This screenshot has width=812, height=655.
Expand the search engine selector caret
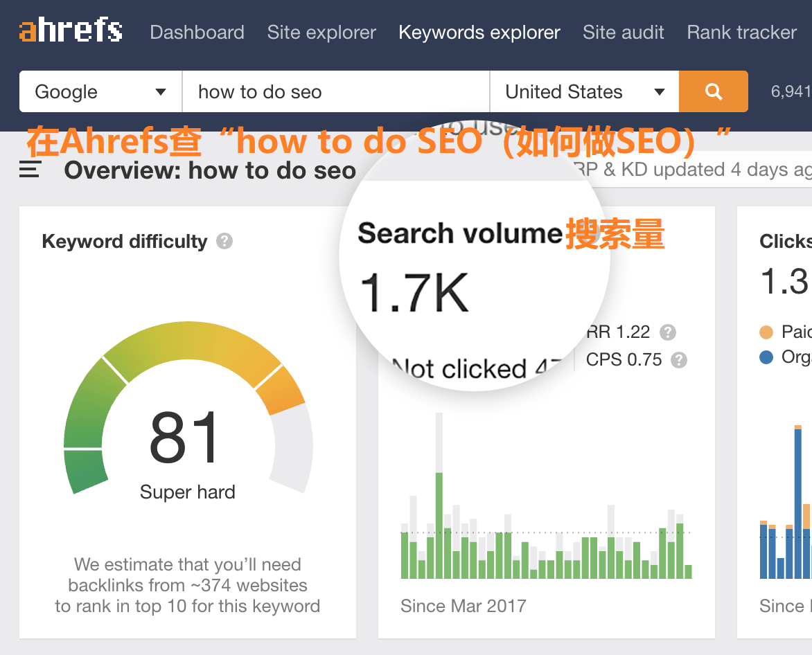point(161,91)
